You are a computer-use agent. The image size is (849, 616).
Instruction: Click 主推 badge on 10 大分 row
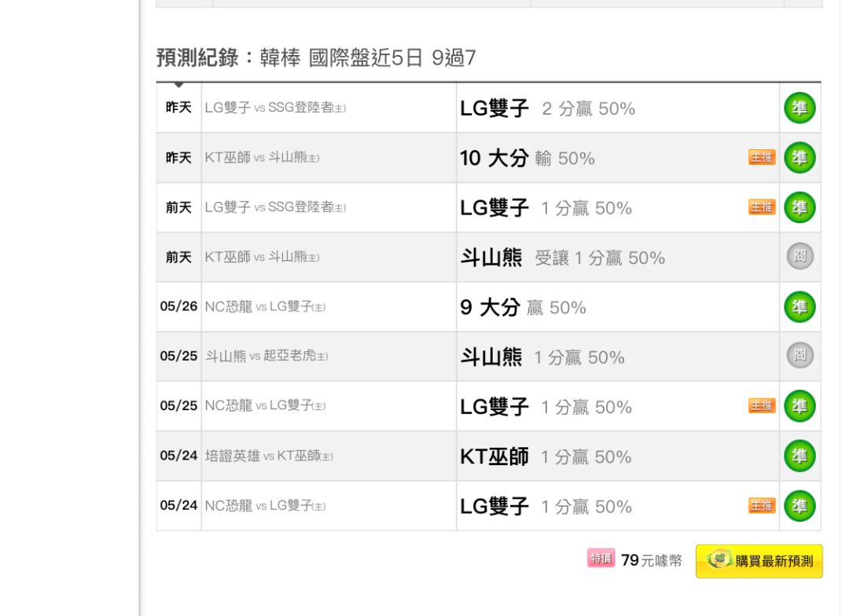click(762, 157)
